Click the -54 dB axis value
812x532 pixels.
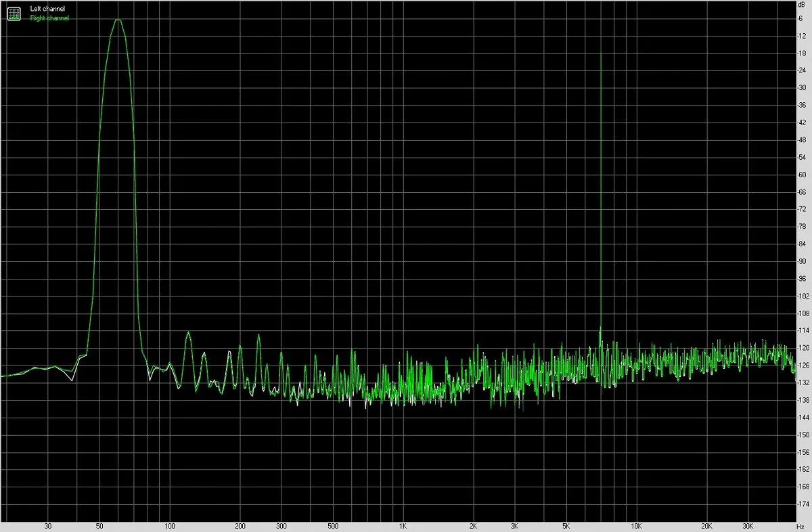coord(803,157)
